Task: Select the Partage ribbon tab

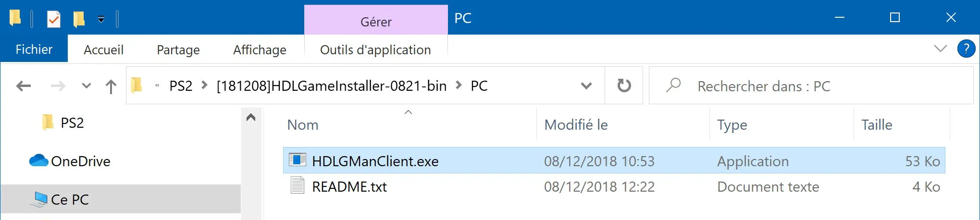Action: coord(178,49)
